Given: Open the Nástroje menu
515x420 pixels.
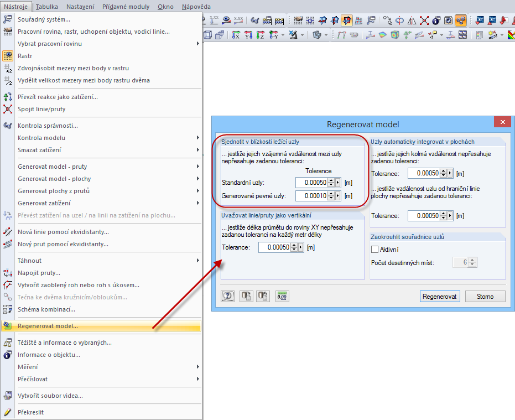Looking at the screenshot, I should coord(15,7).
